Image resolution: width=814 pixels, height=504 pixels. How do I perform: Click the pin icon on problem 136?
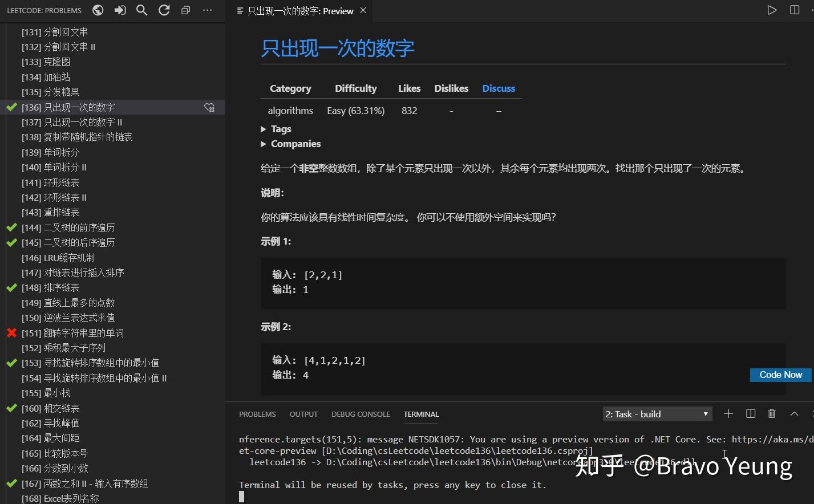click(209, 107)
